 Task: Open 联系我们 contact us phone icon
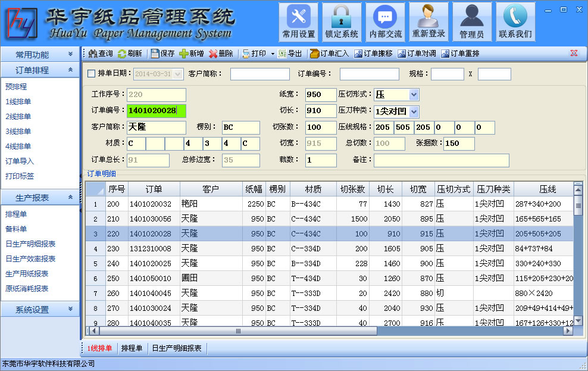[515, 21]
